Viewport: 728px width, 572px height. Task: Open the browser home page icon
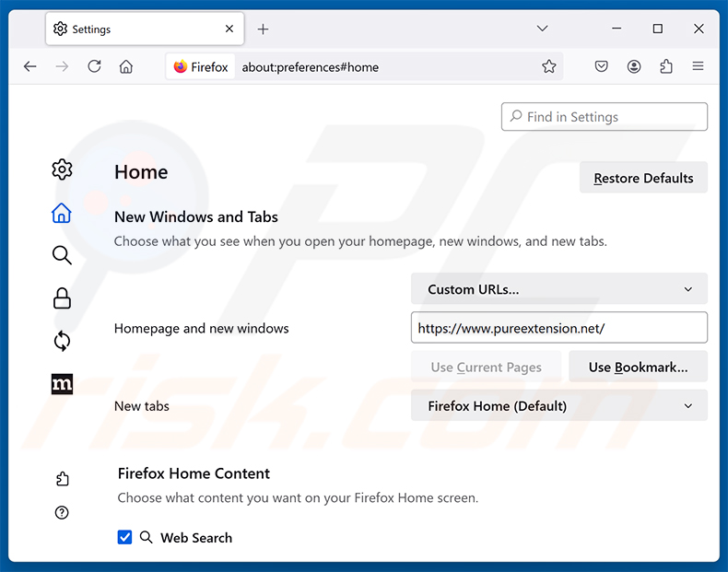126,67
